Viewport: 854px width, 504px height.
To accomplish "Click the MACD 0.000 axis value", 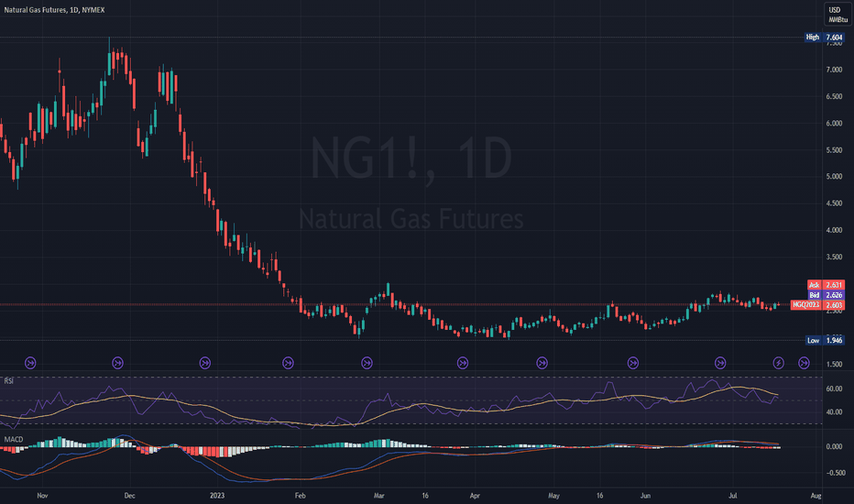I will 834,446.
